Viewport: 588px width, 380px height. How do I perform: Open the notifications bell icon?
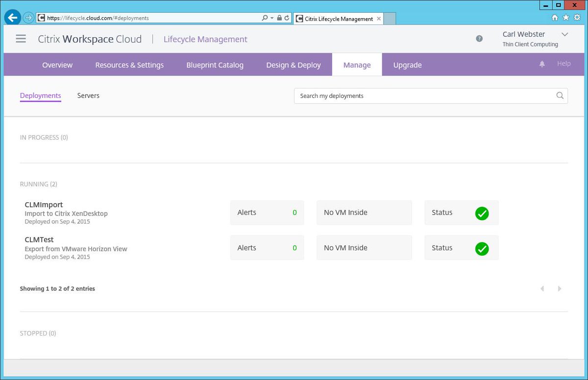542,64
